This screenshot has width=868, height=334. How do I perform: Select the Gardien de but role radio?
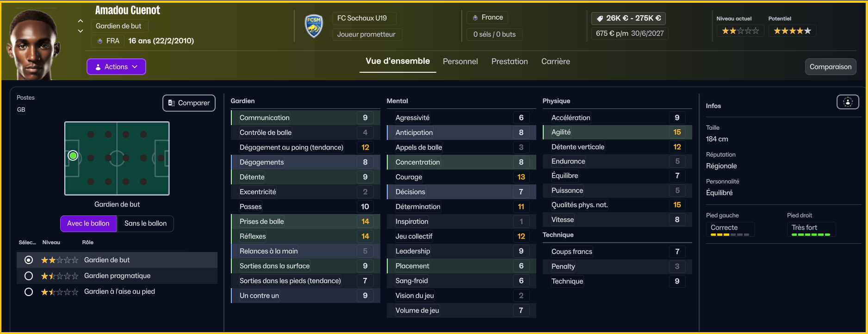29,260
